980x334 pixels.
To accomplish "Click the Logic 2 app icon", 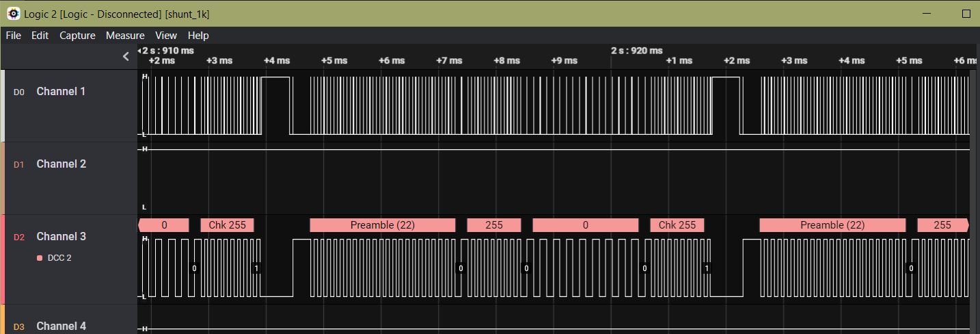I will (13, 14).
